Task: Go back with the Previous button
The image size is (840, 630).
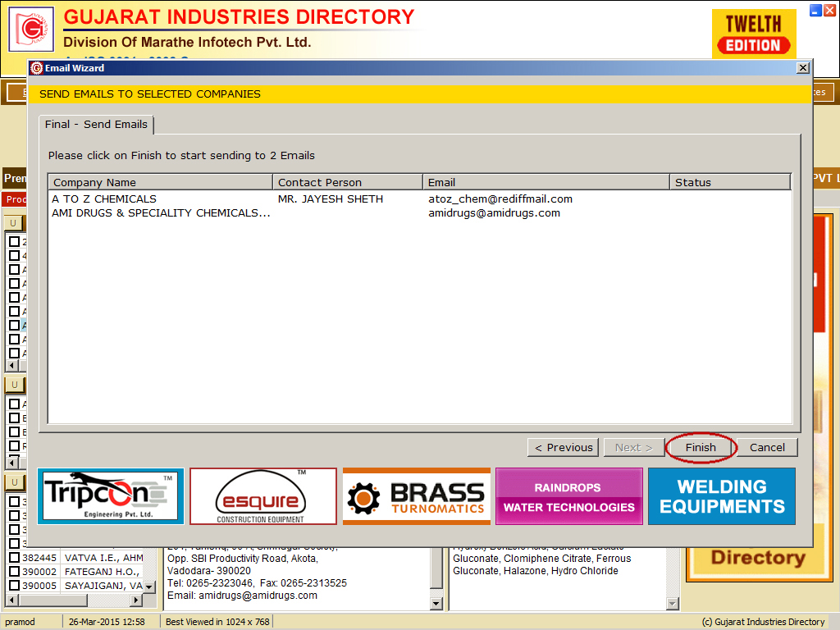Action: point(563,447)
